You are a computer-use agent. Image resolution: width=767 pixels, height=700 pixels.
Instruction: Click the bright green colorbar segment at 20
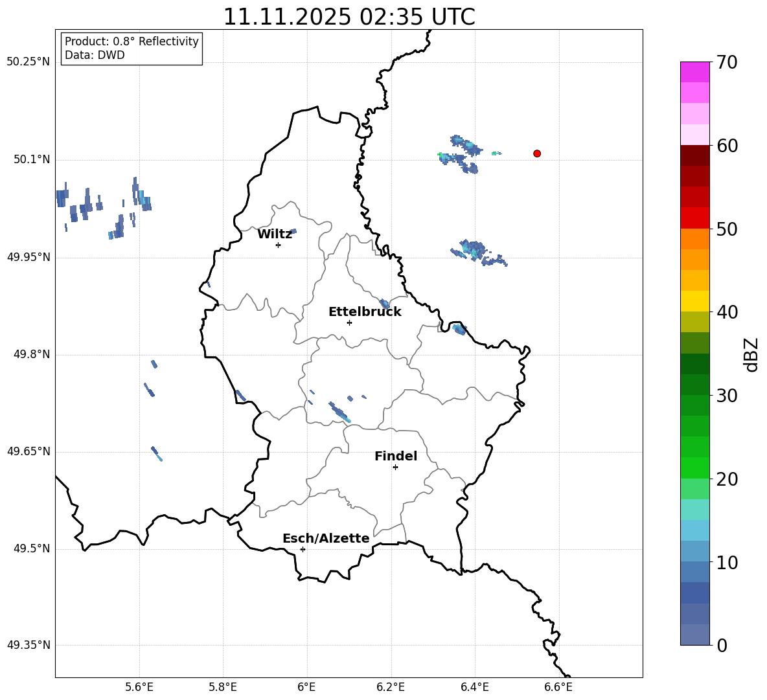[695, 468]
